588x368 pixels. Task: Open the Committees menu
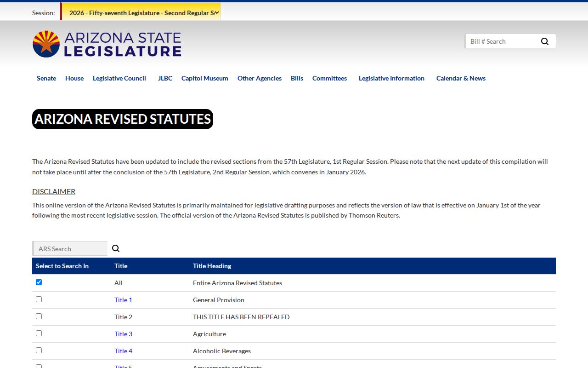tap(329, 78)
